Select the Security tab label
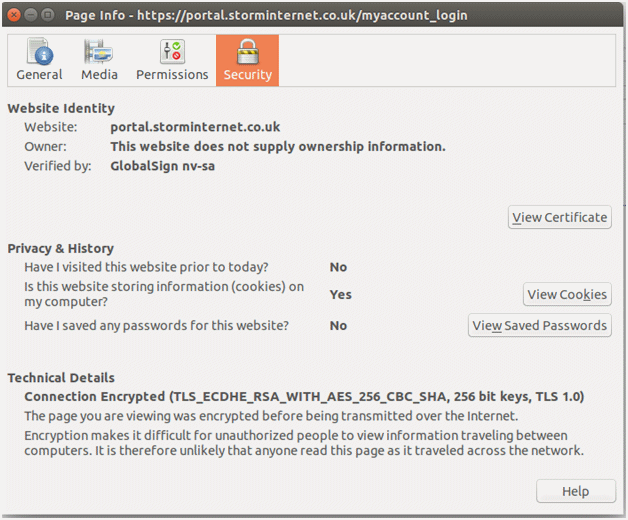The width and height of the screenshot is (628, 520). (x=247, y=75)
